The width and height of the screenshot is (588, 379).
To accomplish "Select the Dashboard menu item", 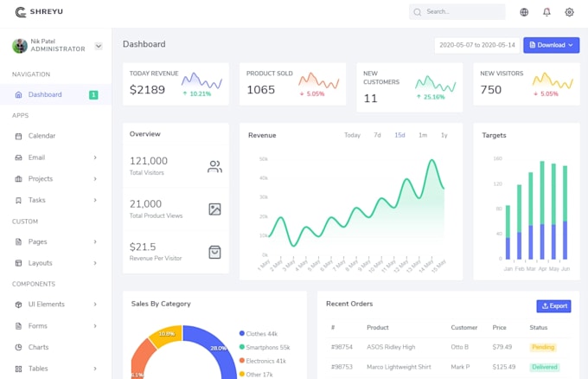I will 55,94.
